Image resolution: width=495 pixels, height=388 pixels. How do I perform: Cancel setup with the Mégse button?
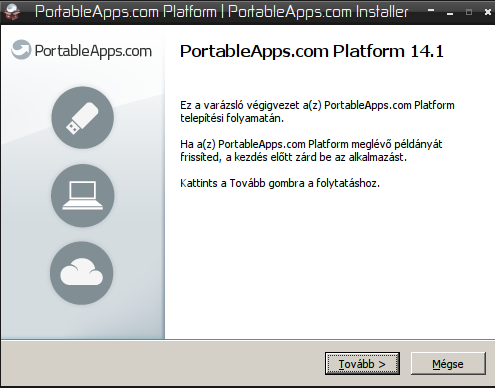pyautogui.click(x=448, y=364)
